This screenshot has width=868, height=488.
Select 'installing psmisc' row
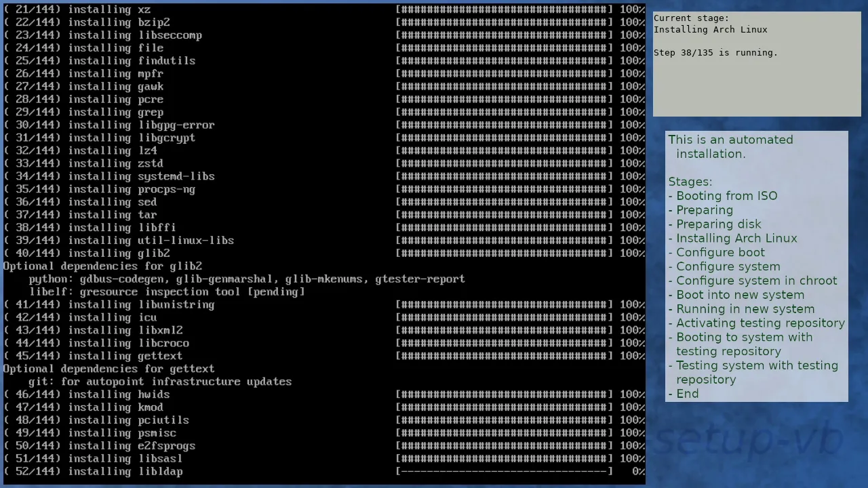click(x=324, y=434)
